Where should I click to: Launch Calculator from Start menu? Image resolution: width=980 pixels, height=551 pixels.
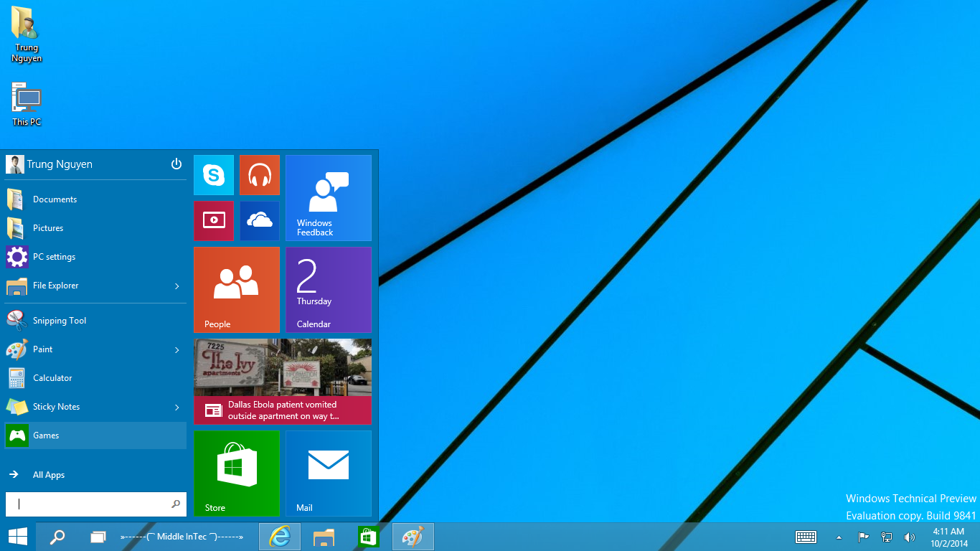tap(95, 378)
